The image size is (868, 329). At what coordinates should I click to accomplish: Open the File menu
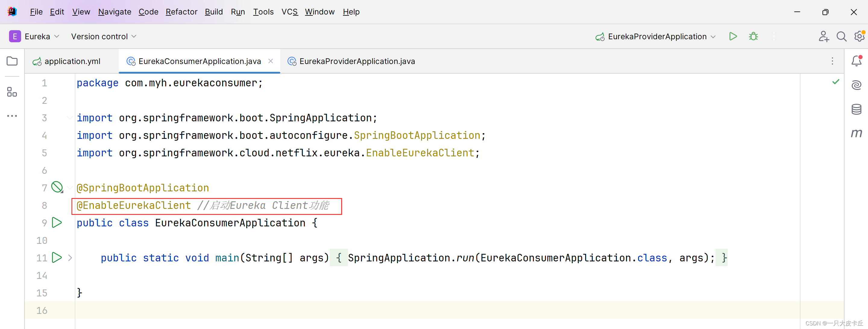(x=36, y=12)
